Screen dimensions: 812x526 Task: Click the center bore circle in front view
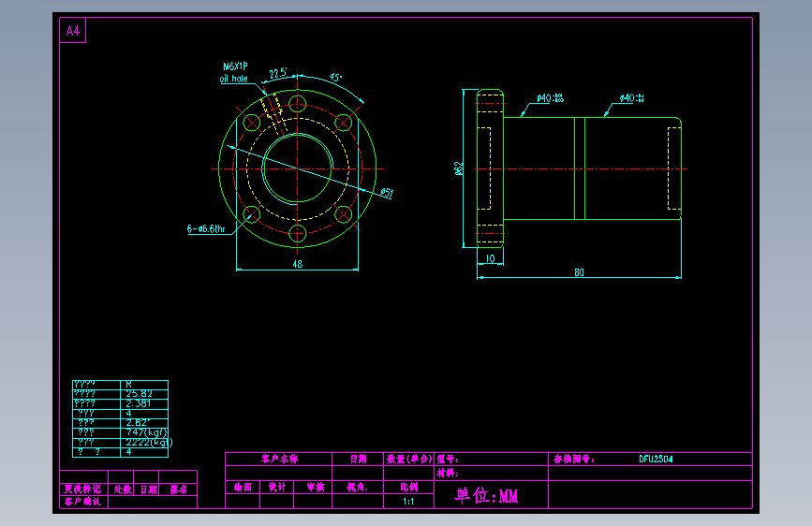tap(298, 168)
